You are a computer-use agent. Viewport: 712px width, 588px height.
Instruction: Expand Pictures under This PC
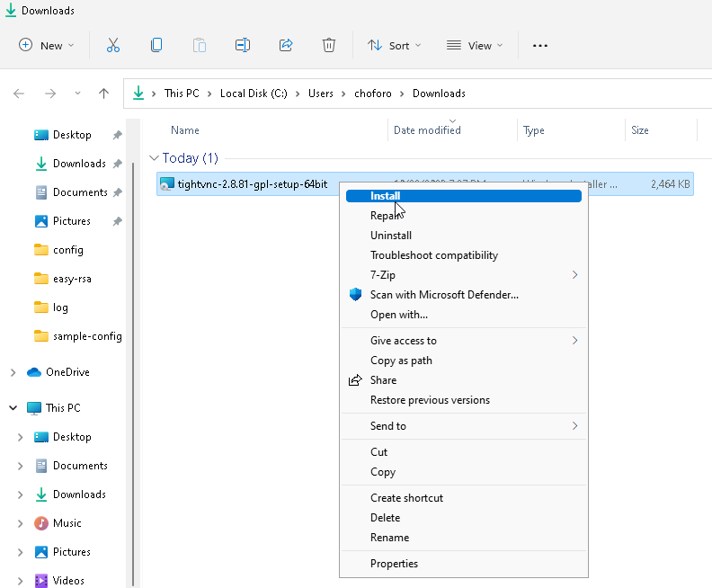(20, 552)
